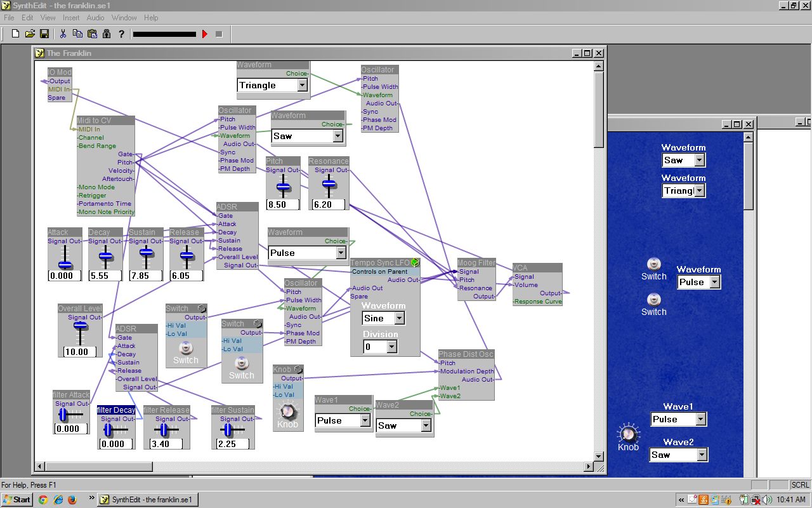812x508 pixels.
Task: Open the Window menu
Action: coord(124,18)
